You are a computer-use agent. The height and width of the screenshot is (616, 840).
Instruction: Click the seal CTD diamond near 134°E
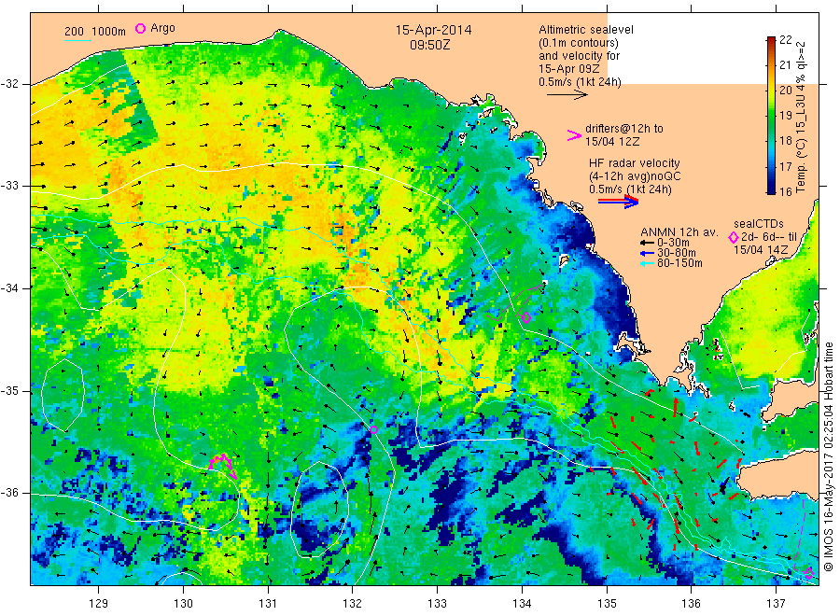(526, 317)
